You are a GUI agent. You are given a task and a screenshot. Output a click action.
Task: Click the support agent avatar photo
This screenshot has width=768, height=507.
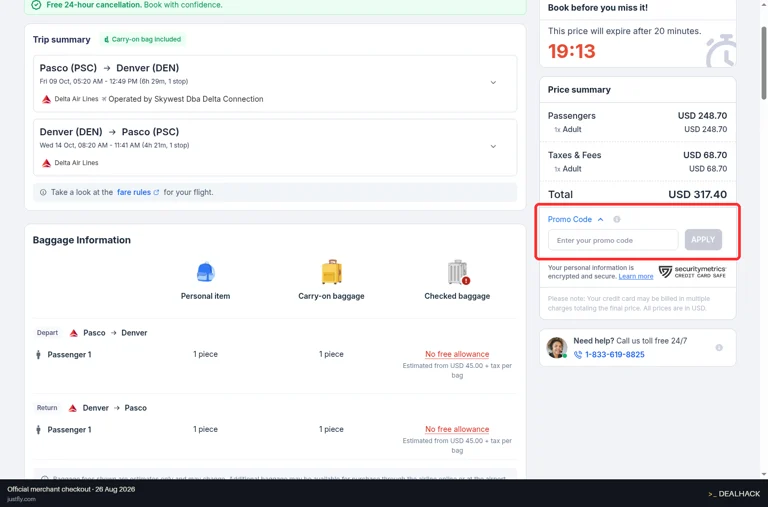tap(556, 347)
